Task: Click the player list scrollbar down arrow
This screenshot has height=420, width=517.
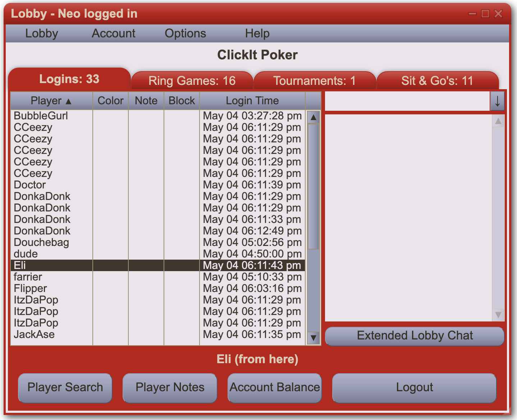Action: tap(312, 338)
